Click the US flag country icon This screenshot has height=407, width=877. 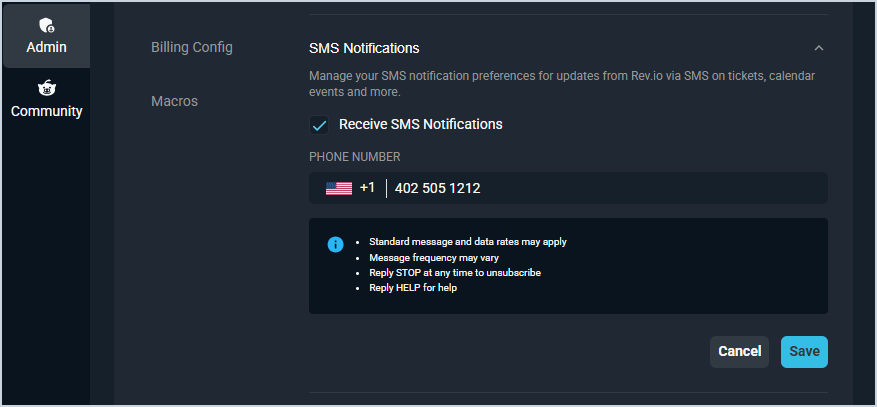tap(339, 188)
